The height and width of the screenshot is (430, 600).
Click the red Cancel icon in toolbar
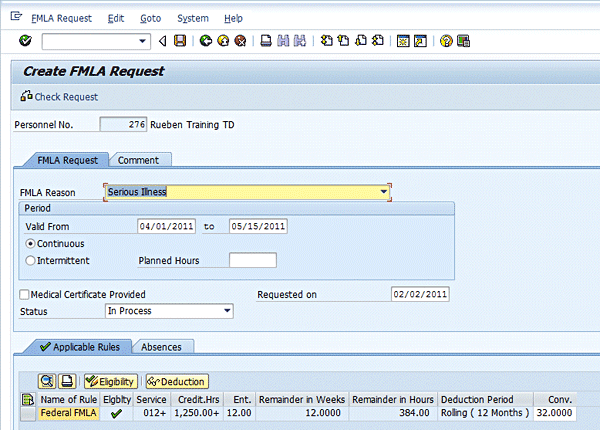(240, 41)
